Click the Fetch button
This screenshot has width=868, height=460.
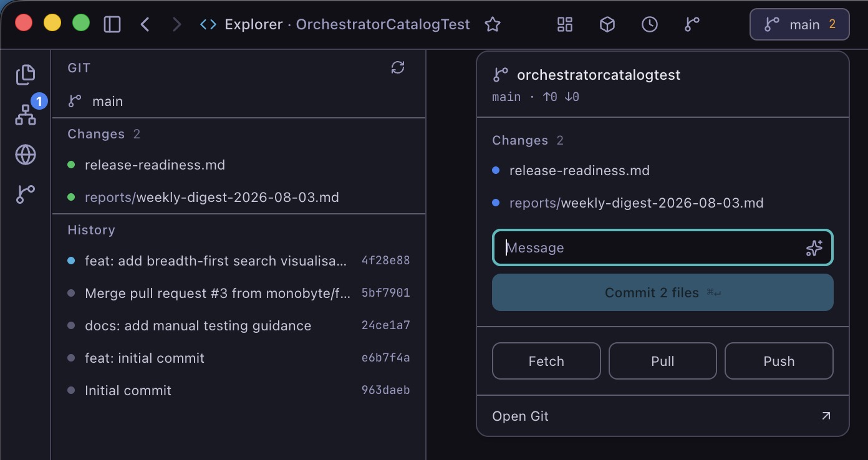pos(546,361)
